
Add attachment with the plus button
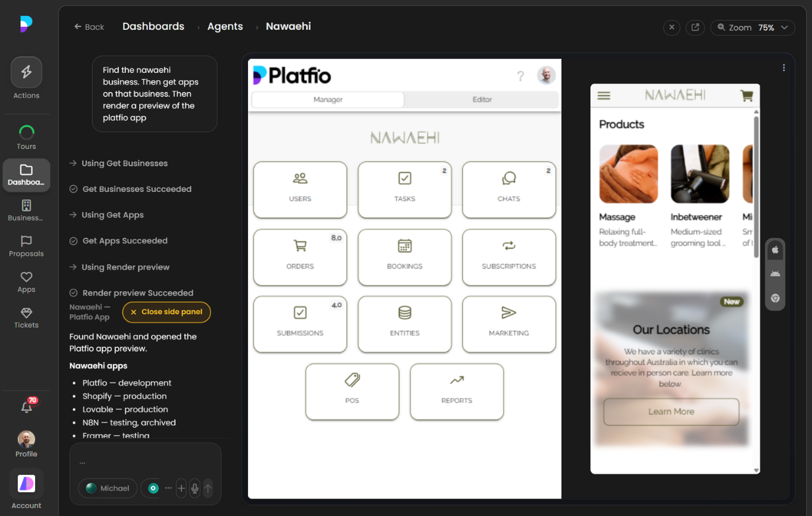coord(181,488)
